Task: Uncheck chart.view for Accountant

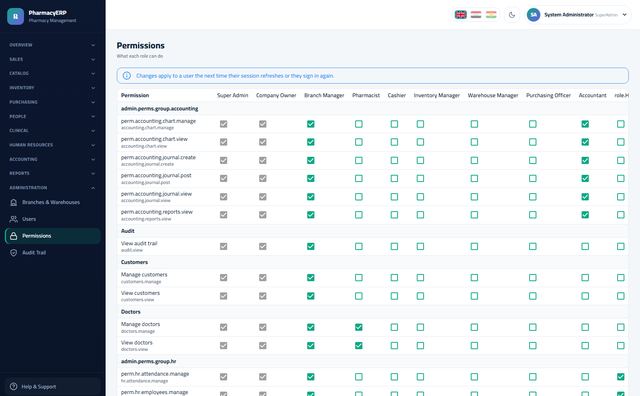Action: [585, 142]
